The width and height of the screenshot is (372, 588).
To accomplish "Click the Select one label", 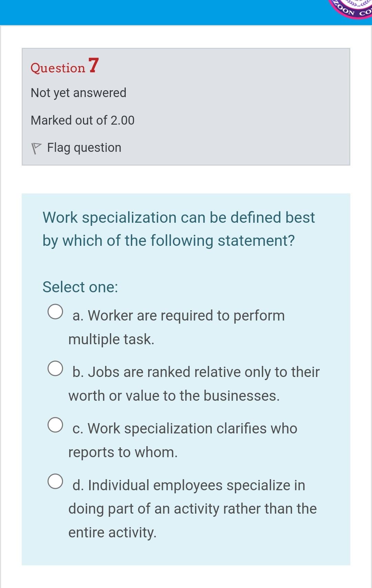I will (80, 286).
